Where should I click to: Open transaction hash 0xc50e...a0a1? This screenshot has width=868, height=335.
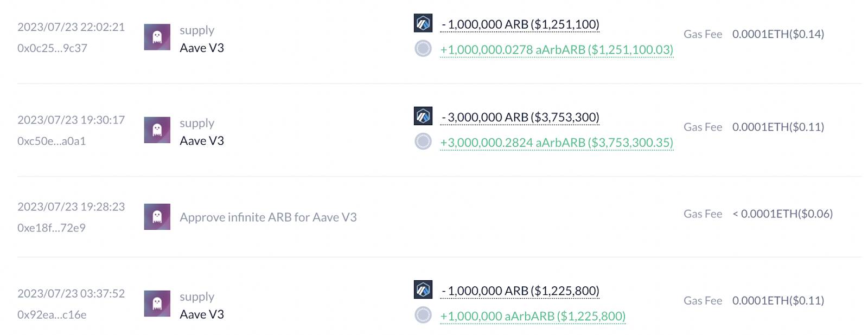[x=52, y=141]
